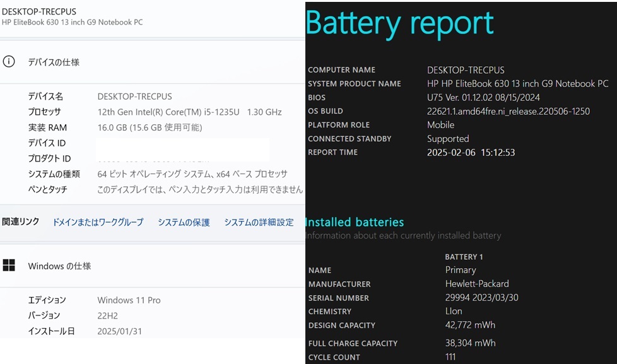617x364 pixels.
Task: Click the SERIAL NUMBER label
Action: point(339,298)
